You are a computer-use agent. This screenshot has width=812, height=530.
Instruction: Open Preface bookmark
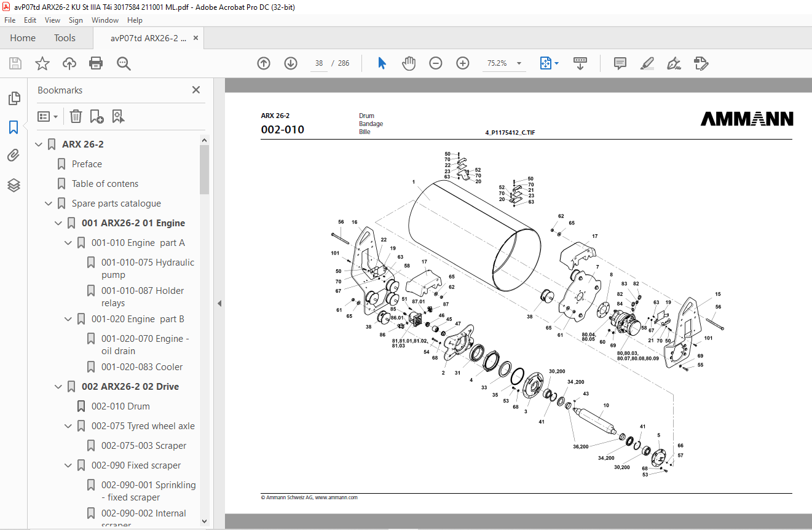point(87,164)
